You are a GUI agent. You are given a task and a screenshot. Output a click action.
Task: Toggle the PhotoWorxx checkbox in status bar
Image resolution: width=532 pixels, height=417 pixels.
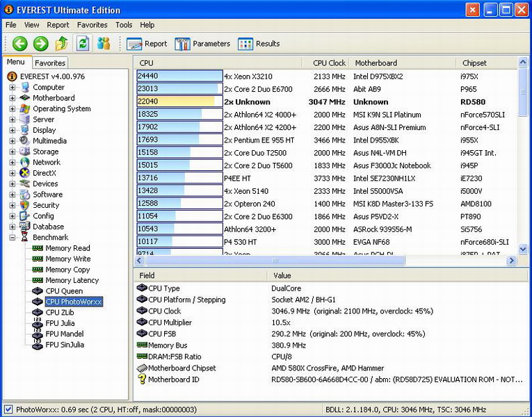8,410
